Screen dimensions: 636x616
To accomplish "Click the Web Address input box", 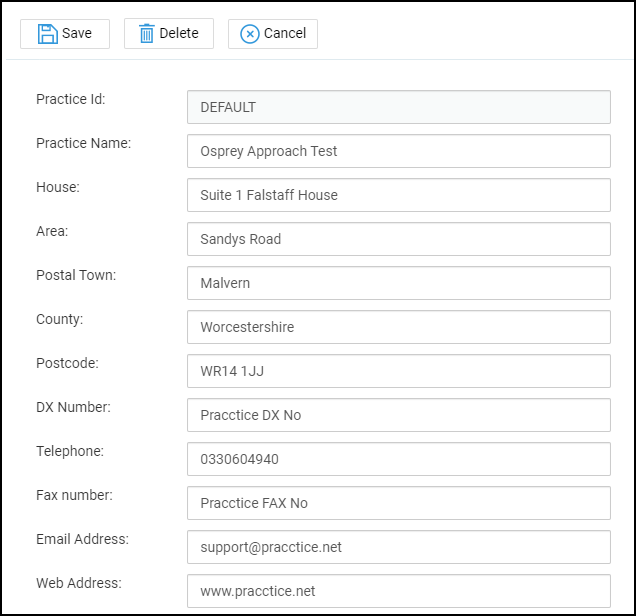I will click(x=398, y=591).
